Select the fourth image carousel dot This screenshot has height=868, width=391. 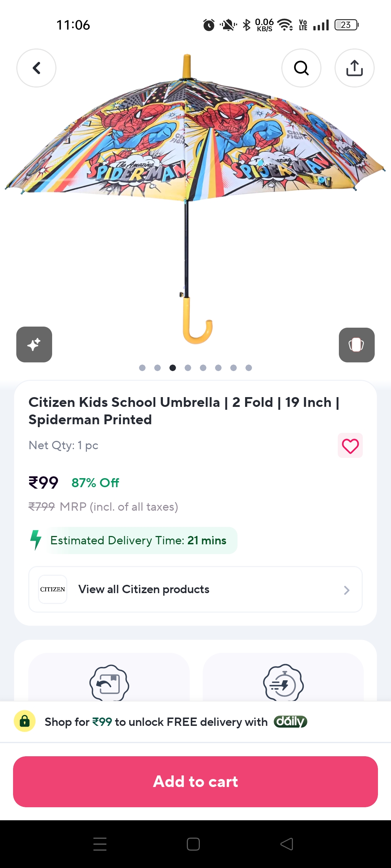[188, 368]
